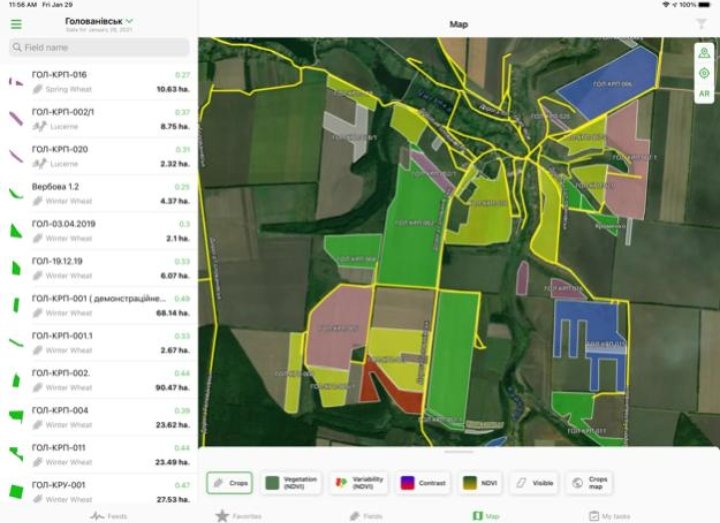Select the Contrast layer
The width and height of the screenshot is (720, 523).
(x=423, y=483)
